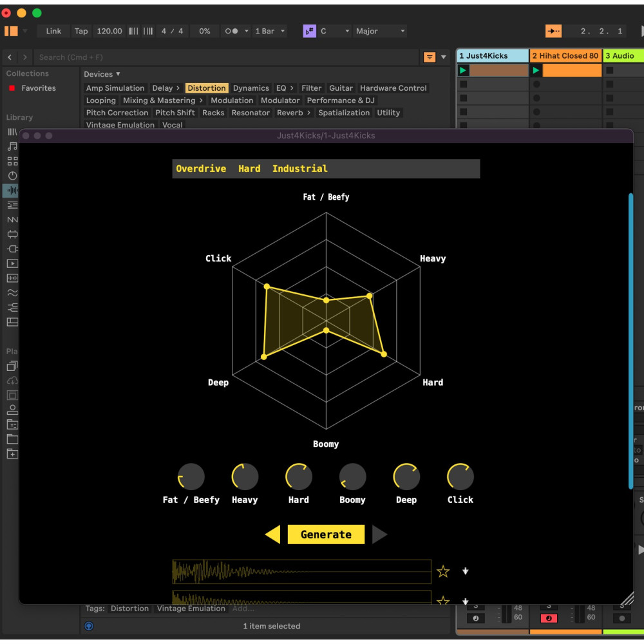
Task: Open the Drums category with the four-squares icon
Action: pyautogui.click(x=12, y=161)
